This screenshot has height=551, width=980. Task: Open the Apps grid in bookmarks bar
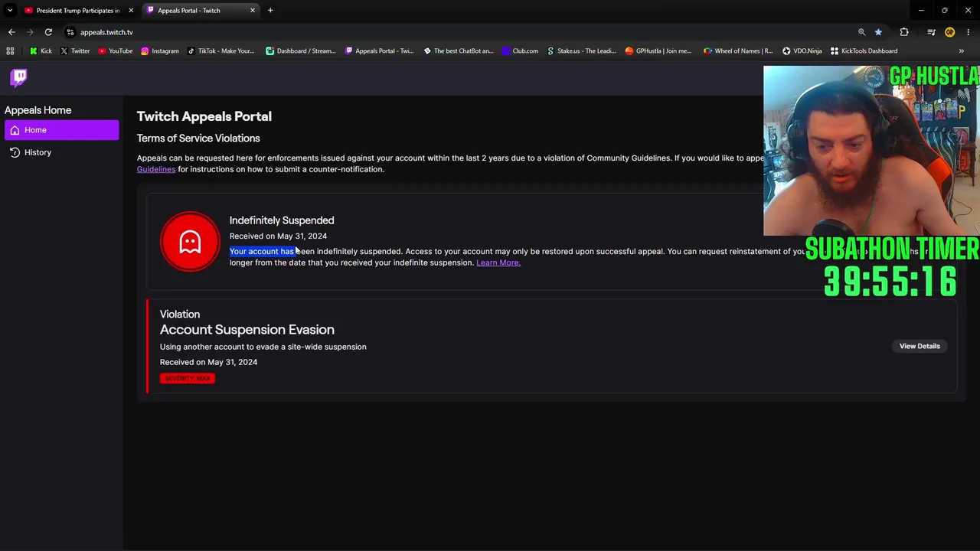click(10, 51)
